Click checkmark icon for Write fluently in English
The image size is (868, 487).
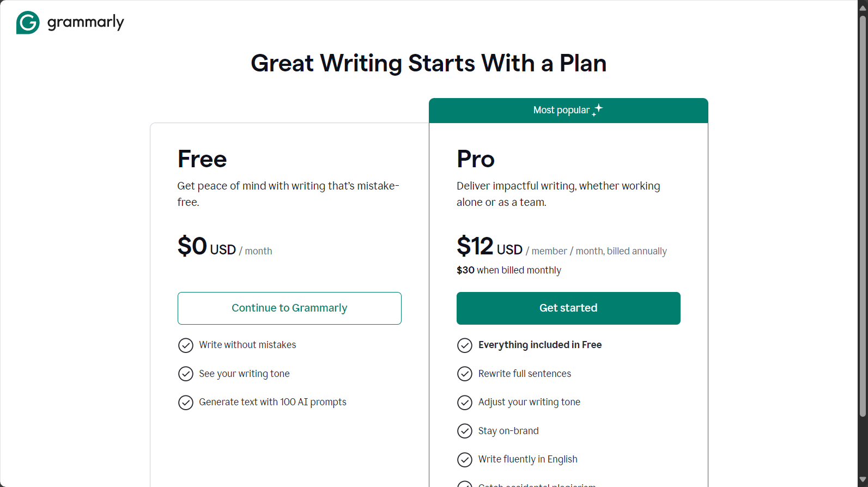465,460
